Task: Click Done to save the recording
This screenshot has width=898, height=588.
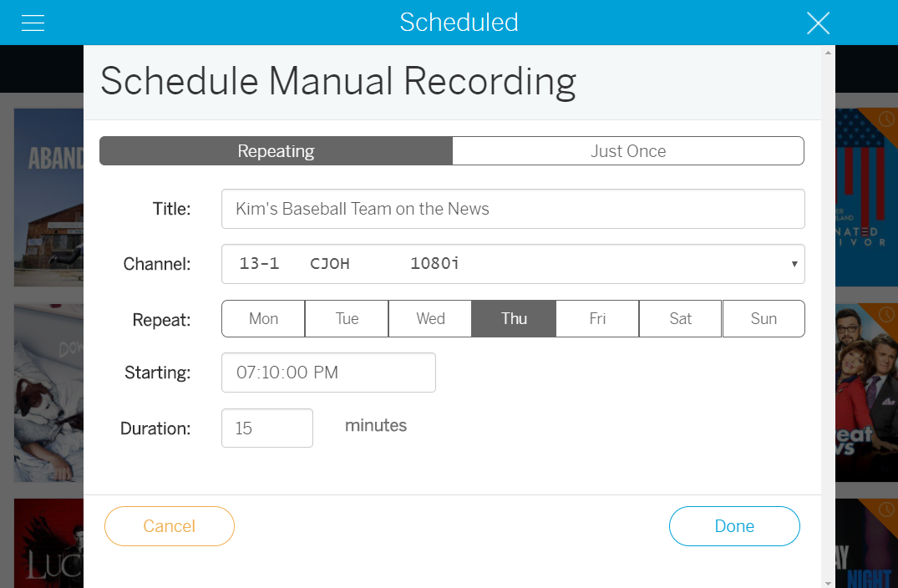Action: click(x=734, y=526)
